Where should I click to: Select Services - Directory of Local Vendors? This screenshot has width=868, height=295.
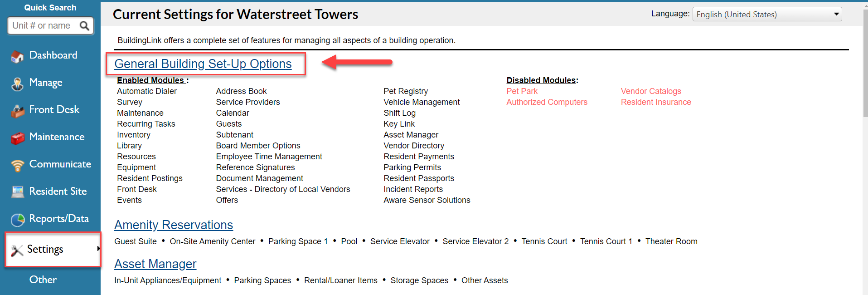point(283,189)
